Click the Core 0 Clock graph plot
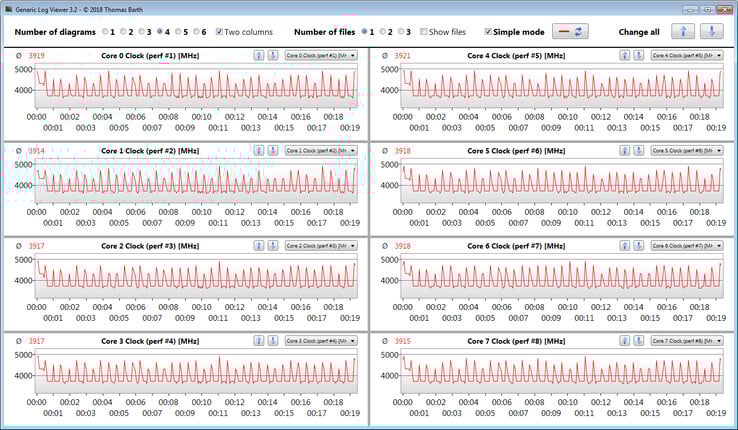738x430 pixels. [196, 86]
